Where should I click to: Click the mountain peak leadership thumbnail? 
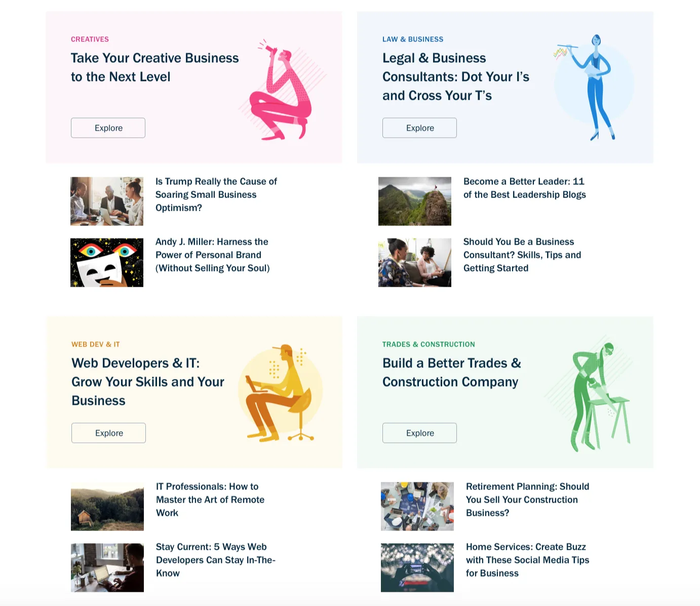[415, 201]
